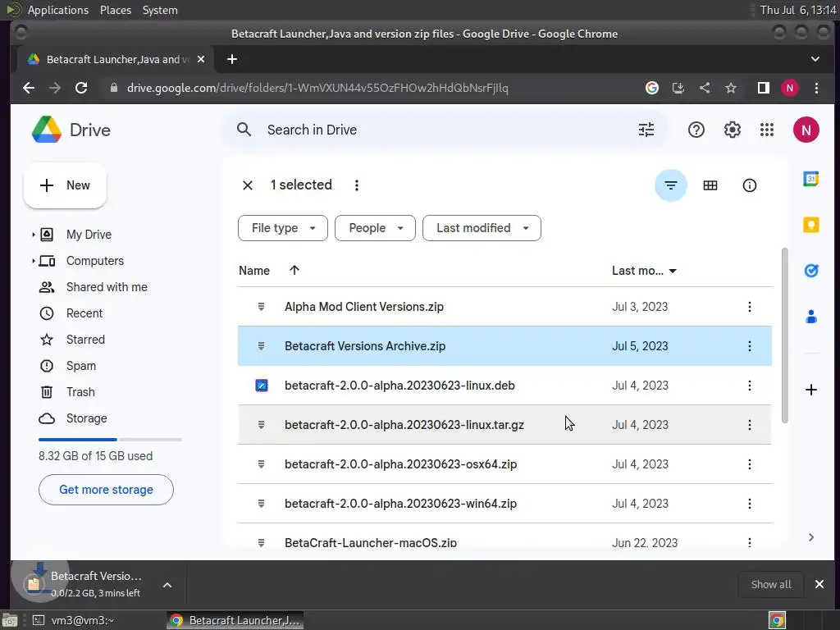Open Drive settings gear
The width and height of the screenshot is (840, 630).
pyautogui.click(x=732, y=130)
